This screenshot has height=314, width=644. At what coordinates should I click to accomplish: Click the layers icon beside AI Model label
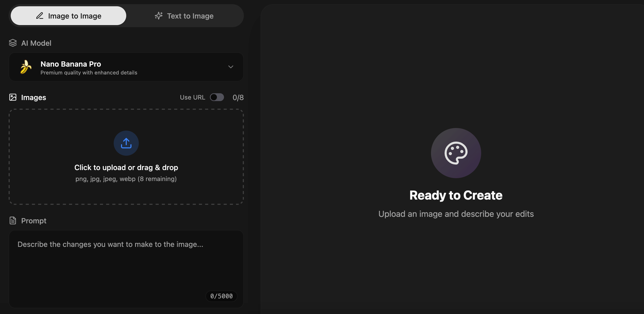[13, 43]
